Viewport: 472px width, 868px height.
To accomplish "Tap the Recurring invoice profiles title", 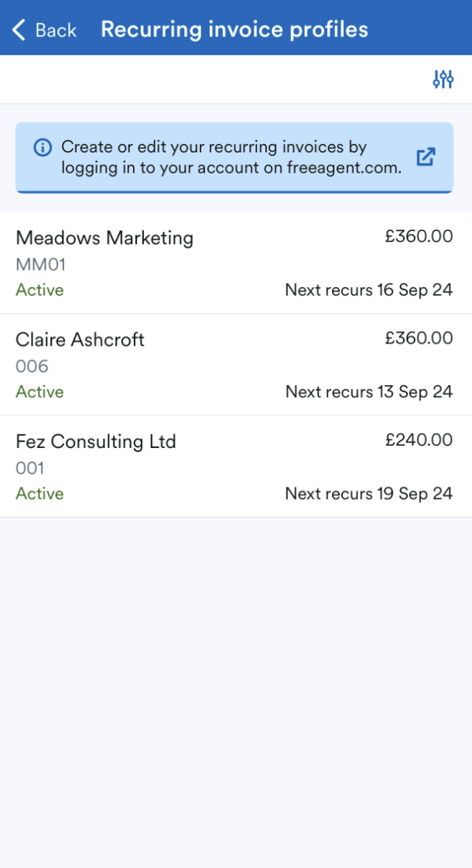I will 234,29.
